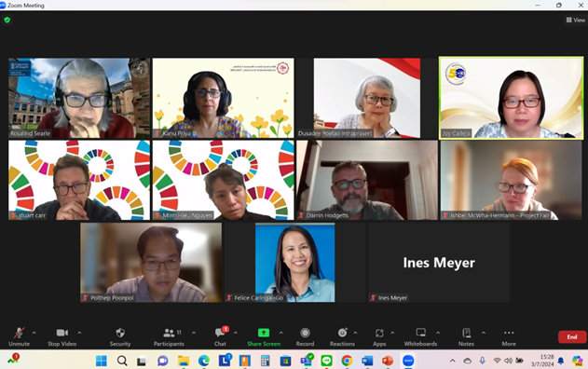Open Microsoft Store from the taskbar

coord(285,361)
